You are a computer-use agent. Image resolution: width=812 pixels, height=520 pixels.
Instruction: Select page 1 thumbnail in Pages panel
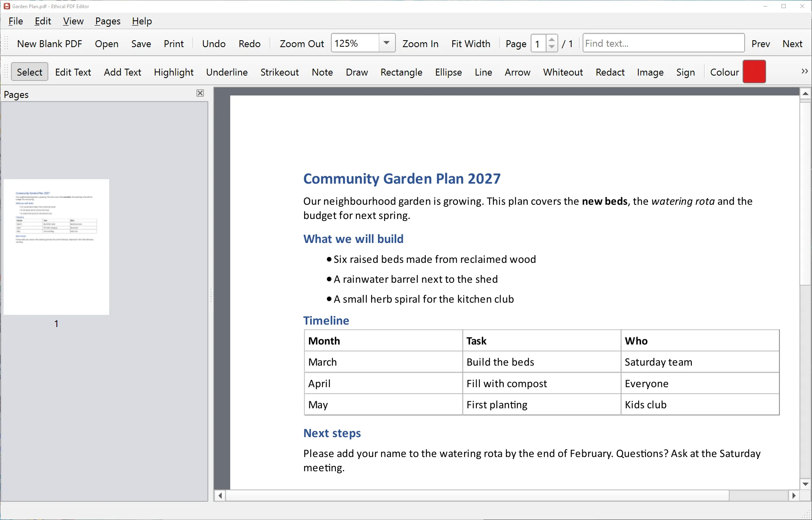(x=56, y=247)
